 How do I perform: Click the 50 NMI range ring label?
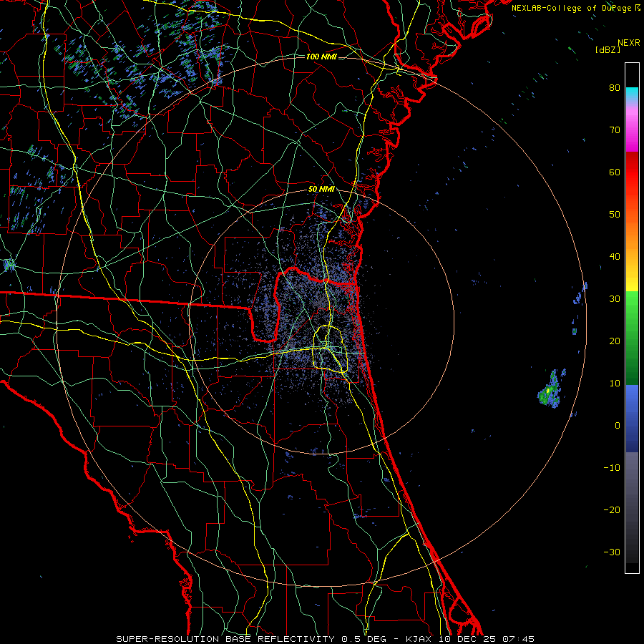tap(321, 190)
